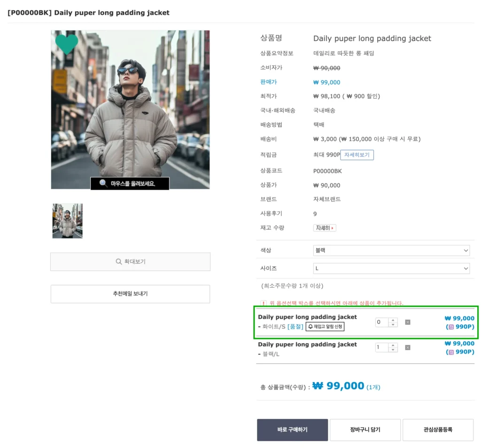Click the 추천메일 보내기 recommendation button

pyautogui.click(x=130, y=293)
